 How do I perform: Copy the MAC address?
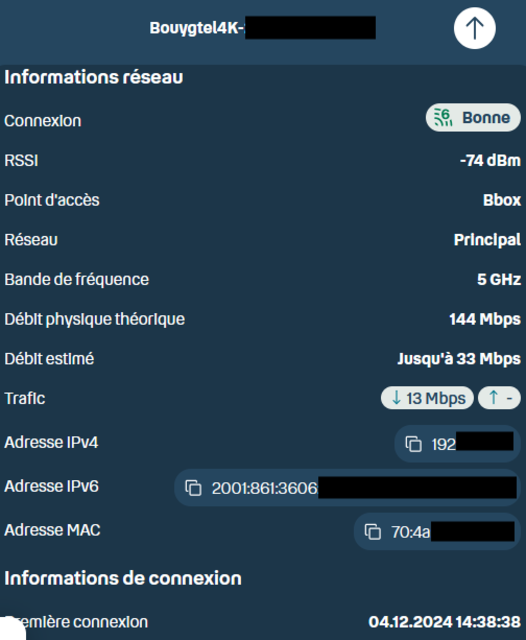click(373, 532)
